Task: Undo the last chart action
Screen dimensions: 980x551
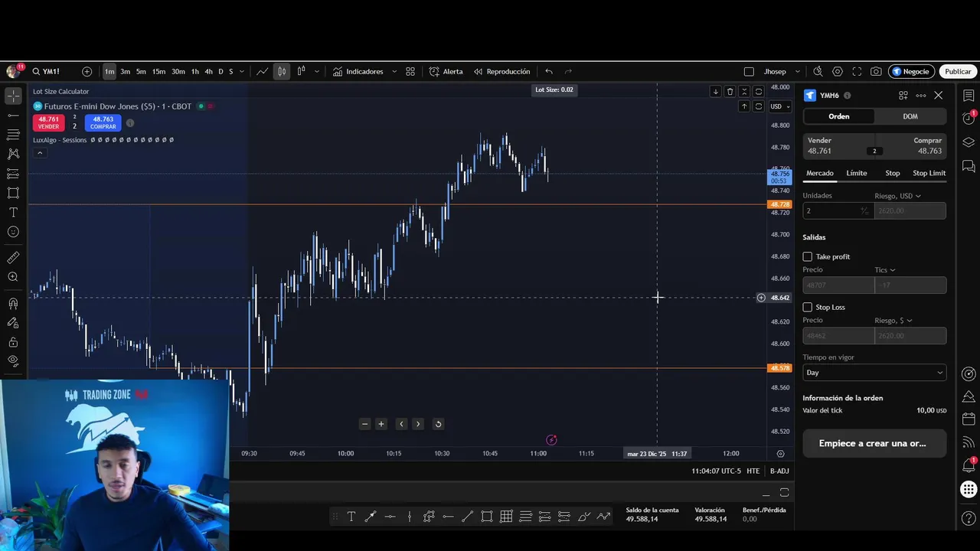Action: (x=549, y=71)
